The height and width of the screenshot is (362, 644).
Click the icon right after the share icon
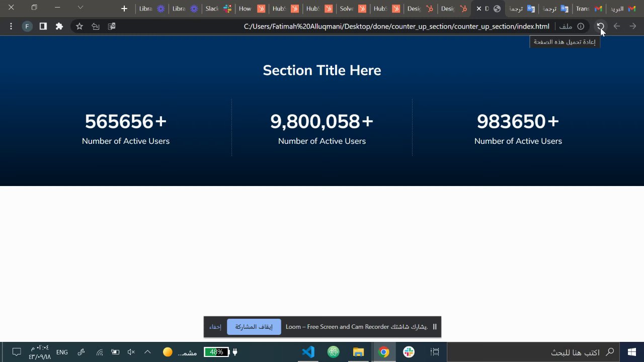[112, 26]
